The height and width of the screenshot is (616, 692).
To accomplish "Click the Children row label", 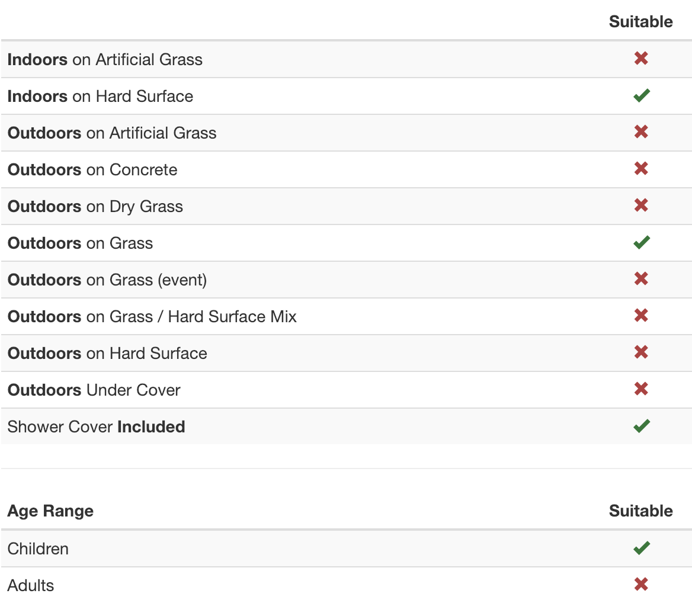I will [38, 549].
